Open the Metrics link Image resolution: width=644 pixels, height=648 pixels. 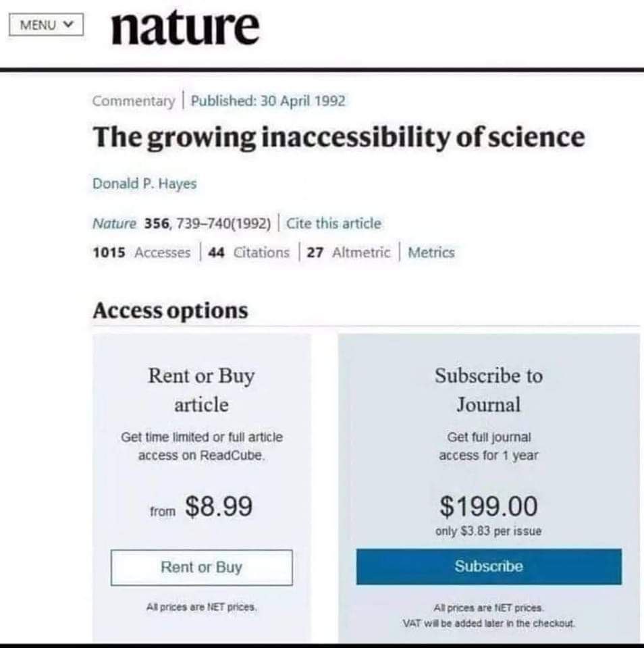431,252
